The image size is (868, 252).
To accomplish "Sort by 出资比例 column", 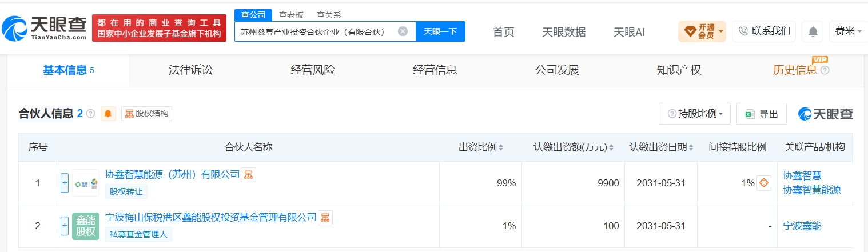I will (481, 147).
